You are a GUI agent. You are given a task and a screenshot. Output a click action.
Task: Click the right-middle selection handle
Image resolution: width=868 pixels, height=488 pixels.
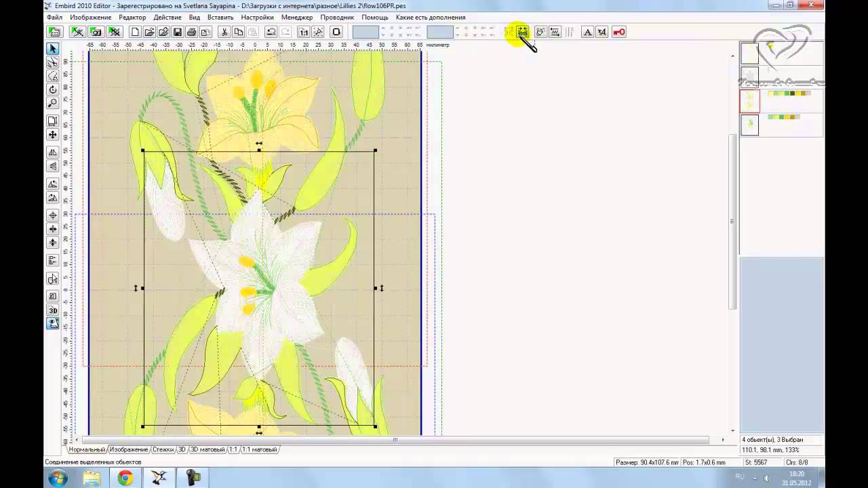pos(376,288)
